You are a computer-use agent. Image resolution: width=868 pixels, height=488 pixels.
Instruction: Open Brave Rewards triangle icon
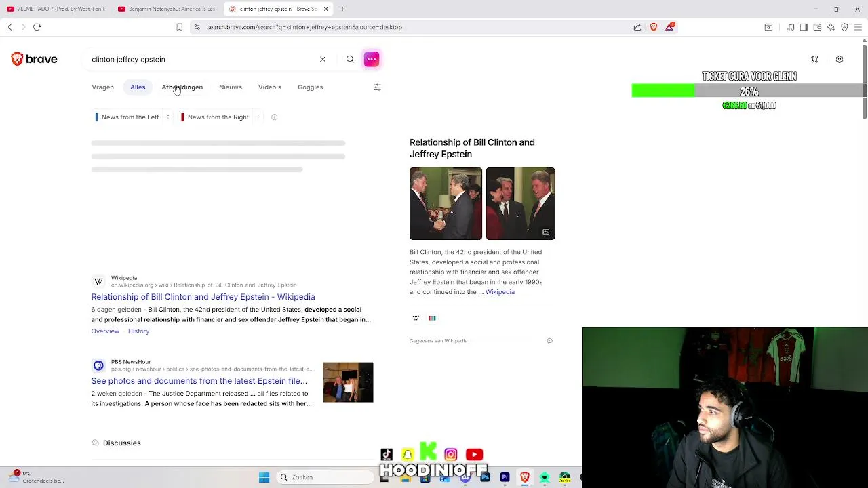670,26
